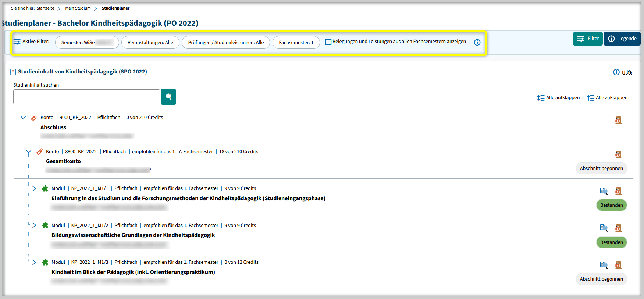Click puzzle icon of Bildungswissenschaftliche Grundlagen module
The image size is (644, 299).
pyautogui.click(x=45, y=225)
